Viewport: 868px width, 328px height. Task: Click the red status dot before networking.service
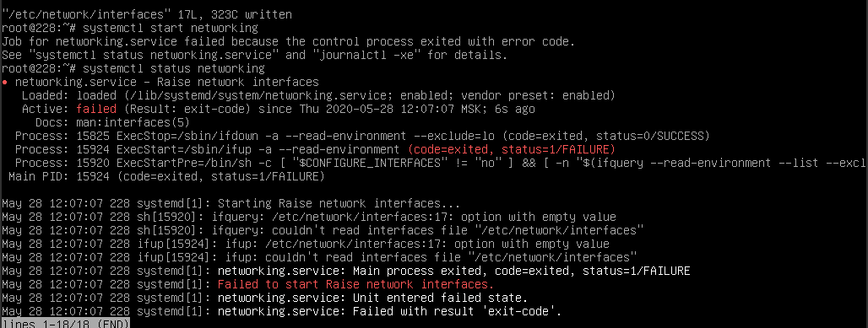[5, 83]
